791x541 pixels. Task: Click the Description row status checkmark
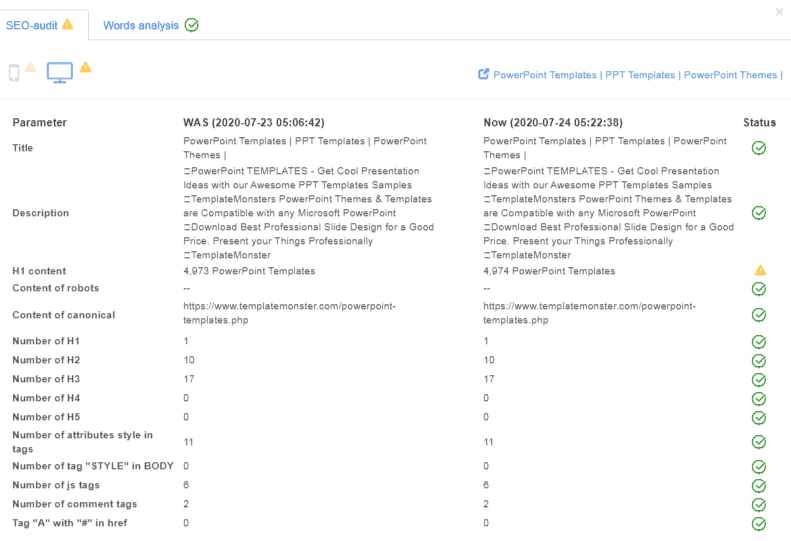point(759,213)
